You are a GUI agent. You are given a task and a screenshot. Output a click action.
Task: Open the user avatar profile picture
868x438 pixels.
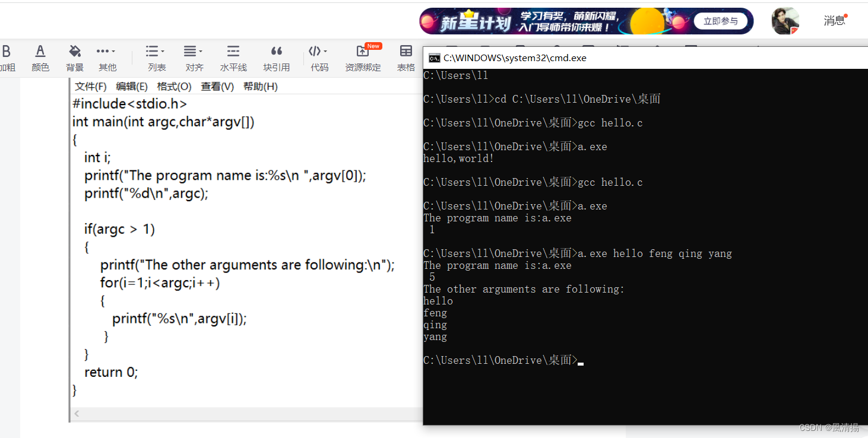pos(785,21)
